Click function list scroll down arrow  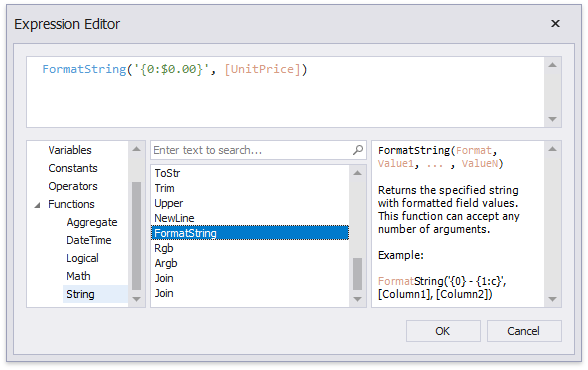[x=357, y=299]
